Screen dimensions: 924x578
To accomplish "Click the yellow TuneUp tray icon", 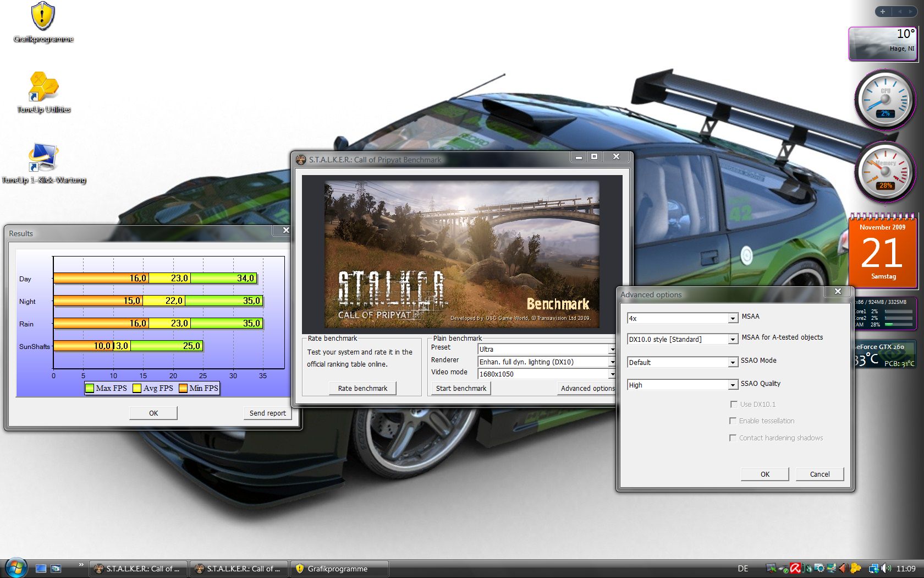I will tap(855, 568).
